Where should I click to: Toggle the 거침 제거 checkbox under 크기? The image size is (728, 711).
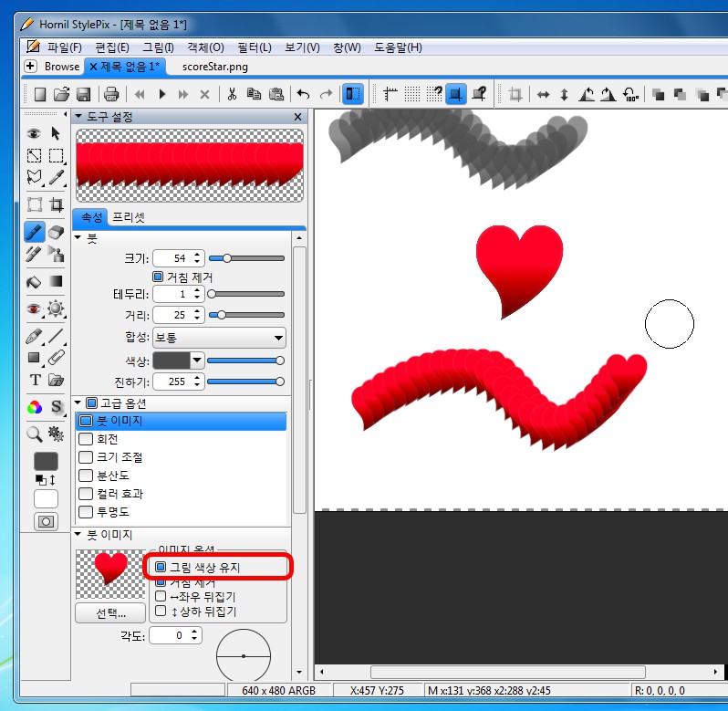click(158, 277)
